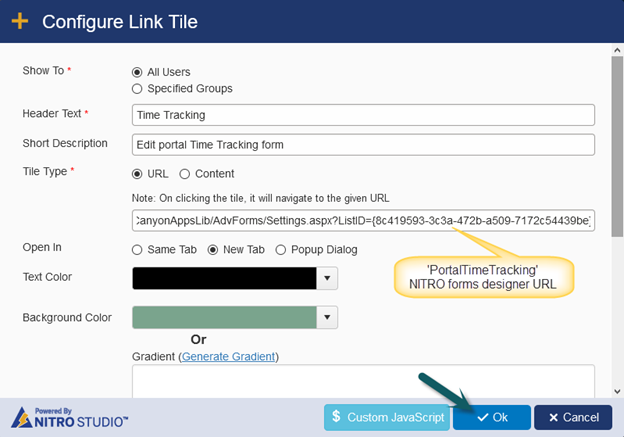Image resolution: width=624 pixels, height=437 pixels.
Task: Set Open In to Same Tab
Action: tap(137, 250)
